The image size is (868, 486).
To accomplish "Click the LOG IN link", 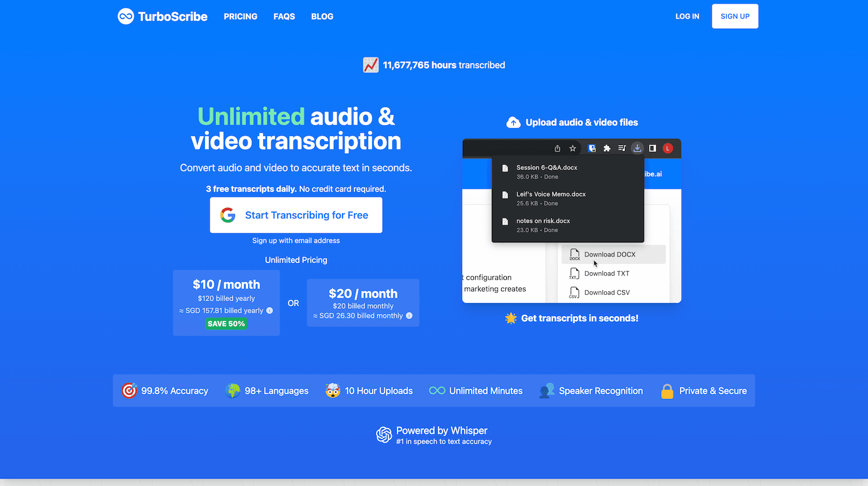I will point(687,16).
